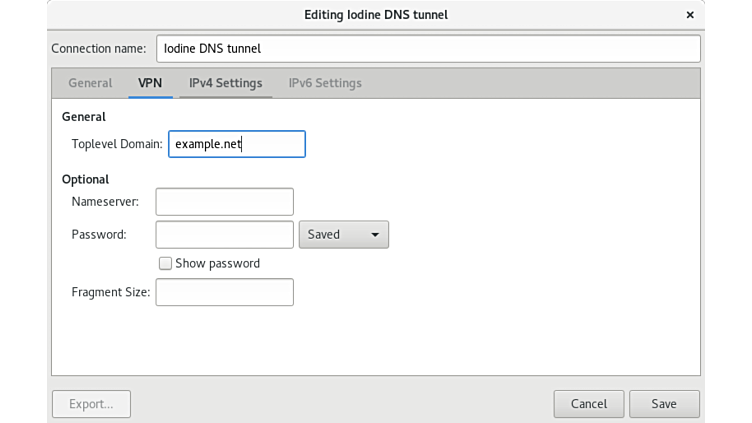This screenshot has height=423, width=752.
Task: Open the IPv4 Settings tab
Action: coord(225,83)
